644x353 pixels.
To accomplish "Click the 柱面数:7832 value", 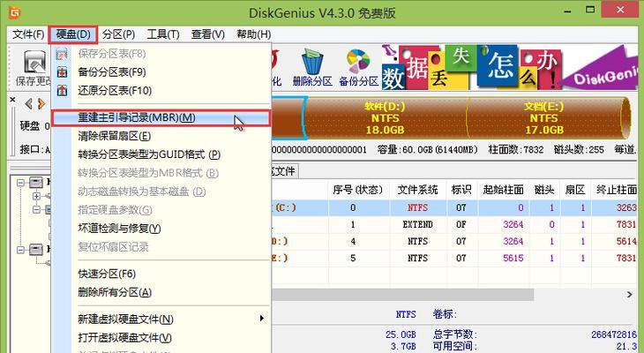I will [516, 149].
